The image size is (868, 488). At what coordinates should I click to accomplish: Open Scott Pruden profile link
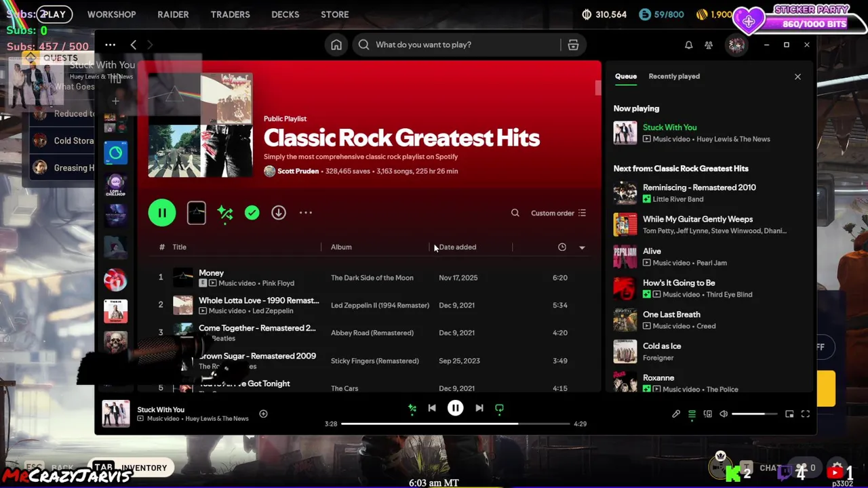pos(298,171)
